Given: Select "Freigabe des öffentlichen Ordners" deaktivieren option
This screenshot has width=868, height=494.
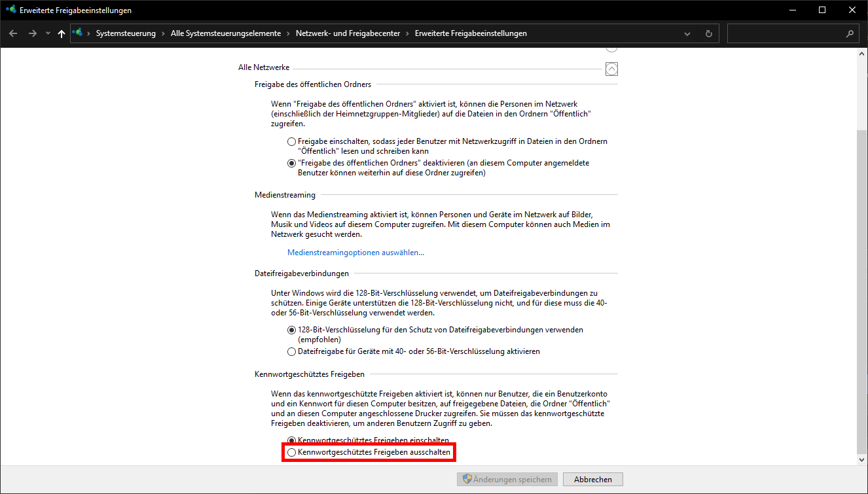Looking at the screenshot, I should click(291, 164).
